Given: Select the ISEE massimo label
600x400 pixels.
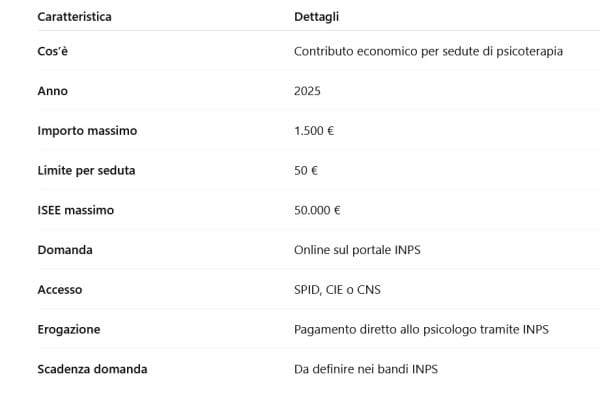Looking at the screenshot, I should click(75, 211).
